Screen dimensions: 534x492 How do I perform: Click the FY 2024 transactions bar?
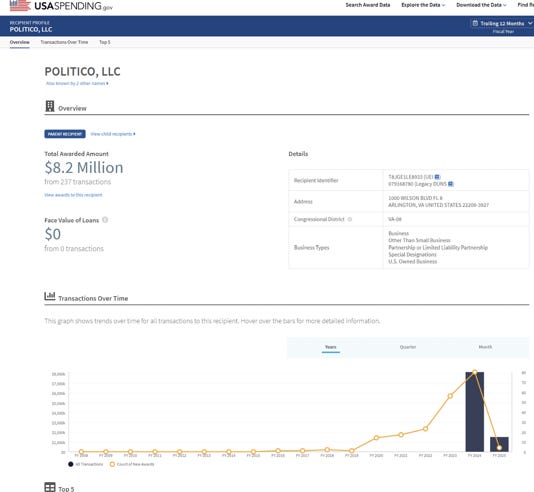click(475, 412)
